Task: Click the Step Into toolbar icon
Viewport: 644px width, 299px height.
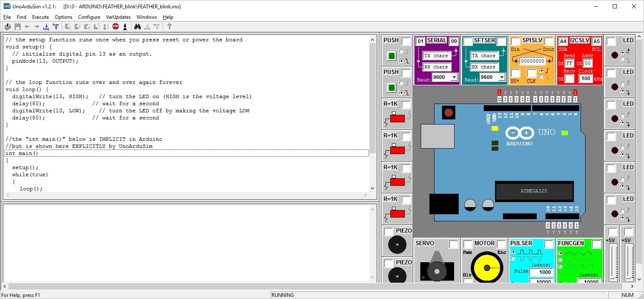Action: click(x=68, y=27)
